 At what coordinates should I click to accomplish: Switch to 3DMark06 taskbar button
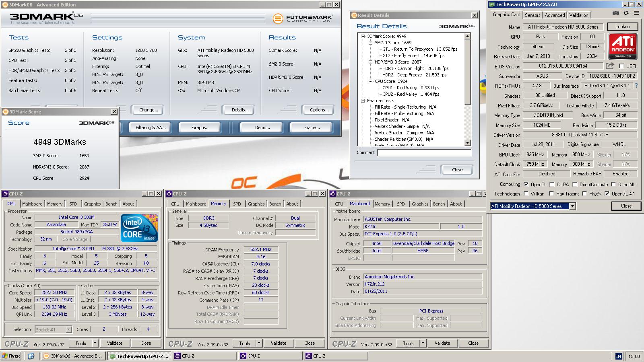73,356
